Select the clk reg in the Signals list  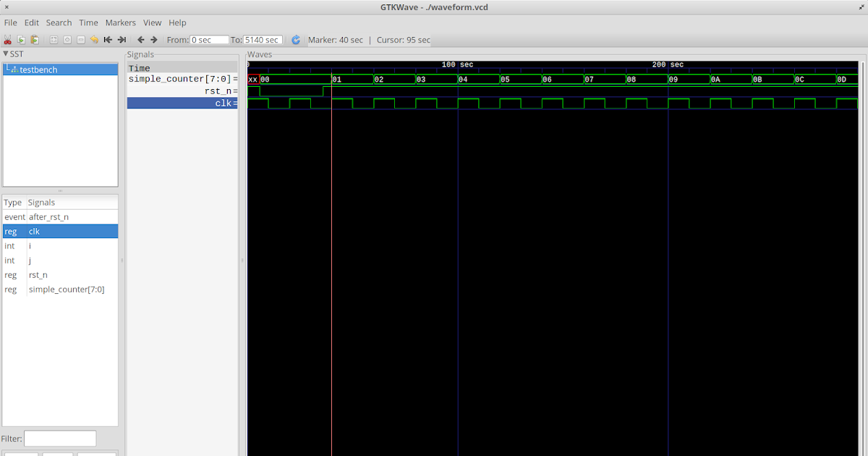[x=34, y=231]
